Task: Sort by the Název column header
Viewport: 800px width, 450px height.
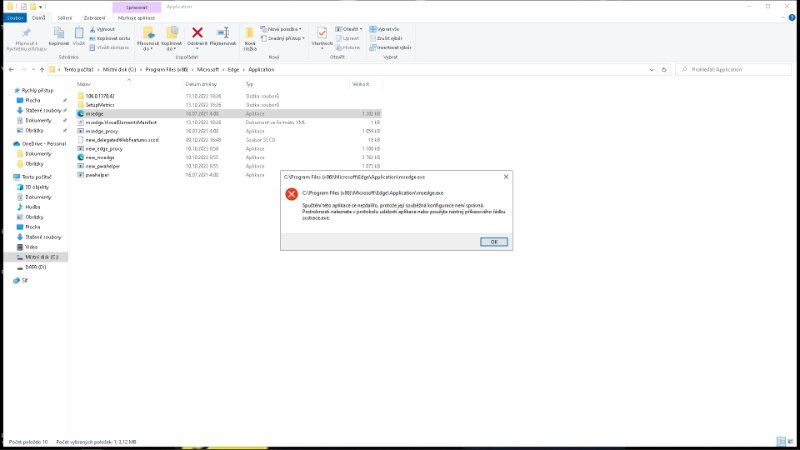Action: tap(84, 84)
